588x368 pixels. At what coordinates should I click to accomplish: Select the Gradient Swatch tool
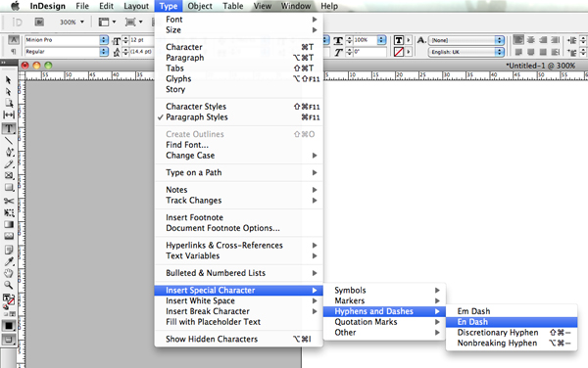point(8,225)
